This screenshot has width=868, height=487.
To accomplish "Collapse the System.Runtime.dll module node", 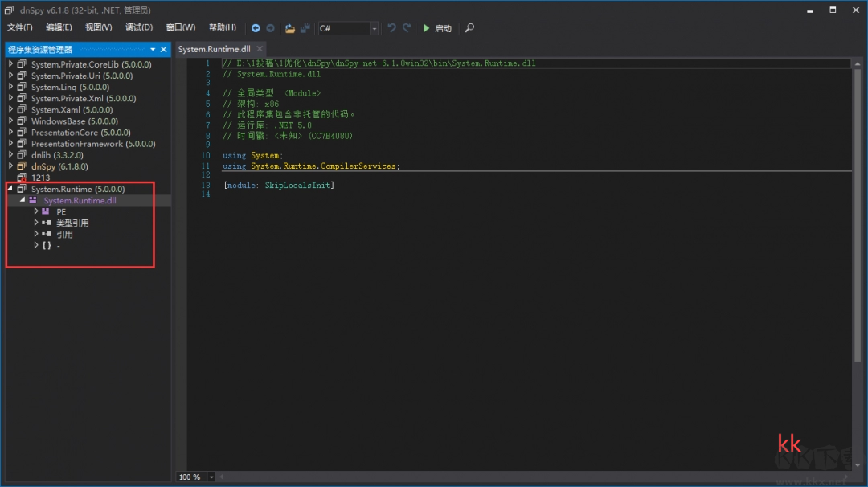I will 23,200.
